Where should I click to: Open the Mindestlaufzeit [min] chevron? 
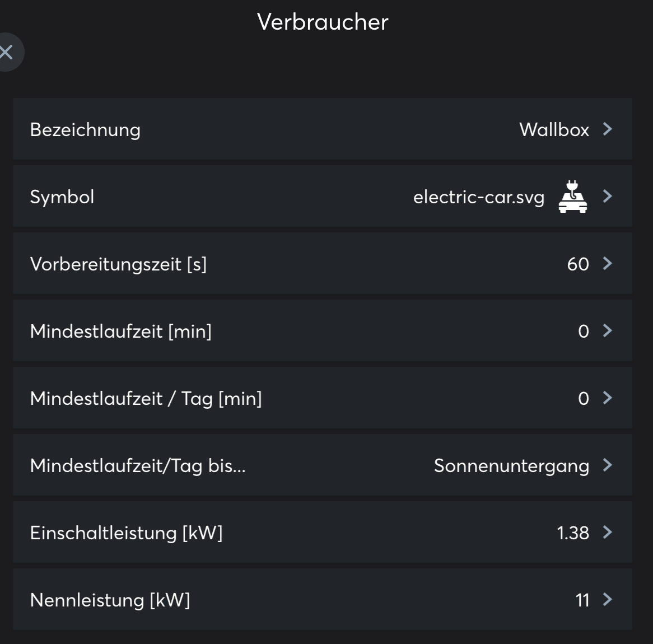pyautogui.click(x=608, y=331)
